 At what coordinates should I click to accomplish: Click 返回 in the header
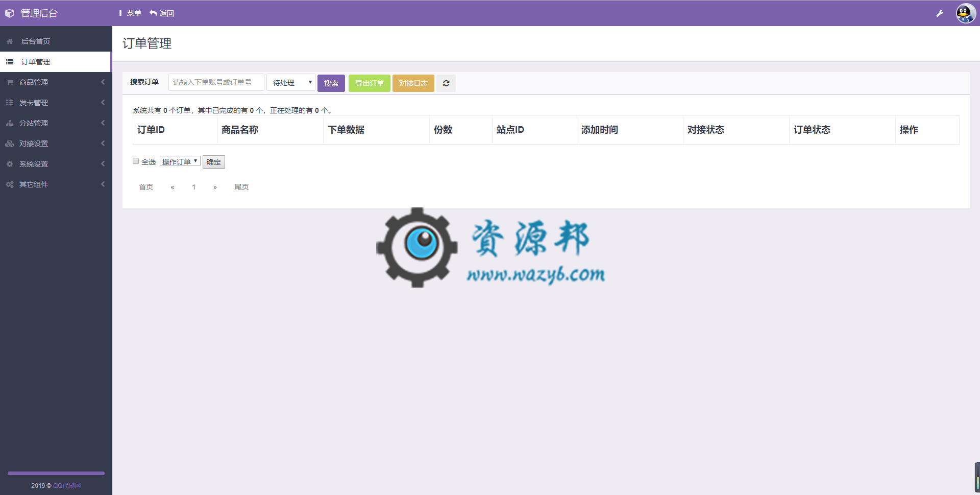click(x=162, y=13)
